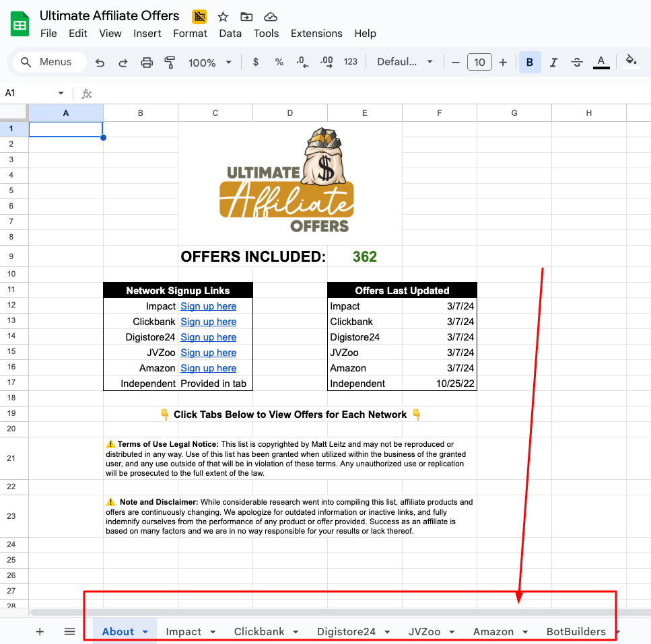The image size is (651, 644).
Task: Click the select-all corner box
Action: coord(13,112)
